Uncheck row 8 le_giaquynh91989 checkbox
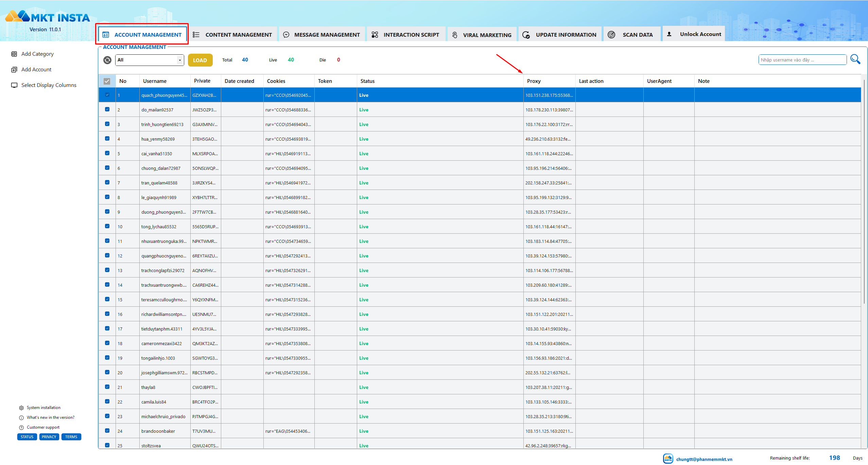Image resolution: width=868 pixels, height=465 pixels. tap(107, 197)
